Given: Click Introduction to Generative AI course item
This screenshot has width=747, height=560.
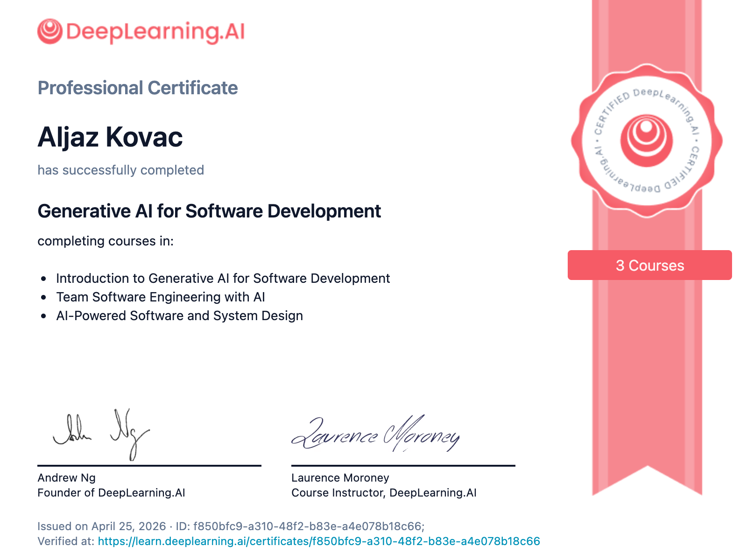Looking at the screenshot, I should [x=223, y=278].
